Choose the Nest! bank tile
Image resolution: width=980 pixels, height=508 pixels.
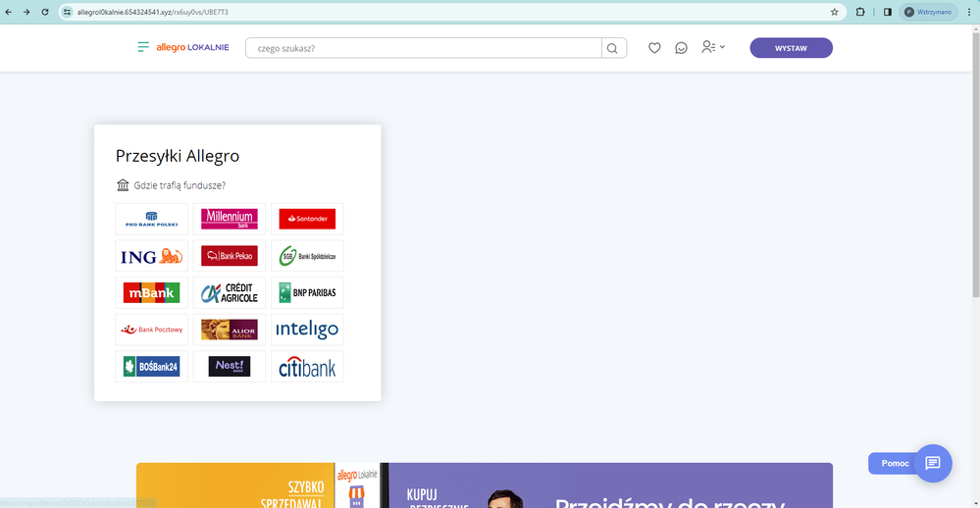coord(230,366)
